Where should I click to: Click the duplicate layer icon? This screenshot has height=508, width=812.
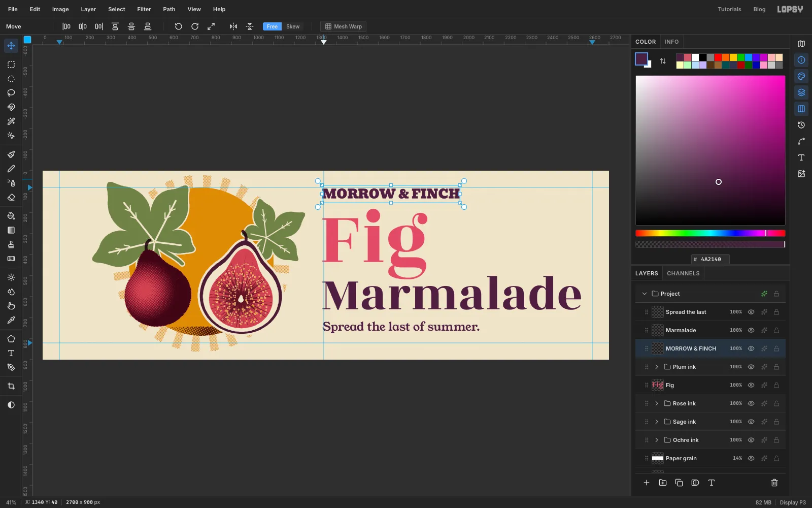[679, 483]
